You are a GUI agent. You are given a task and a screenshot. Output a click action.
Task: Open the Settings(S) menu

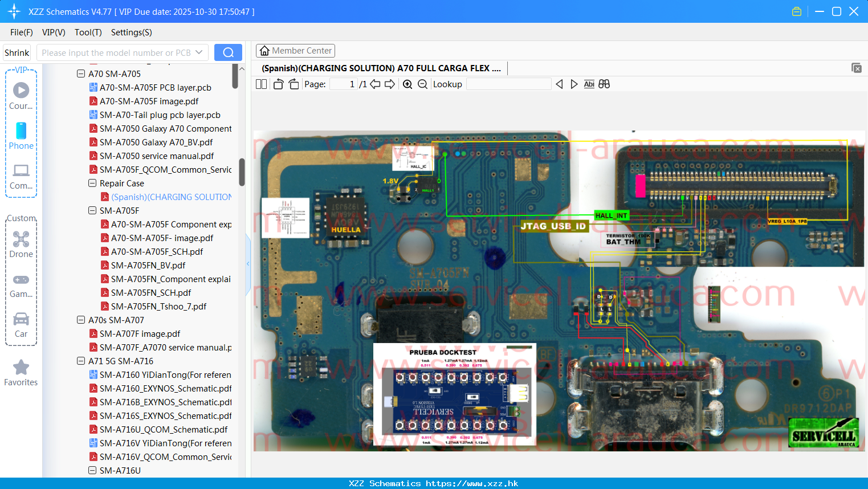(x=131, y=32)
